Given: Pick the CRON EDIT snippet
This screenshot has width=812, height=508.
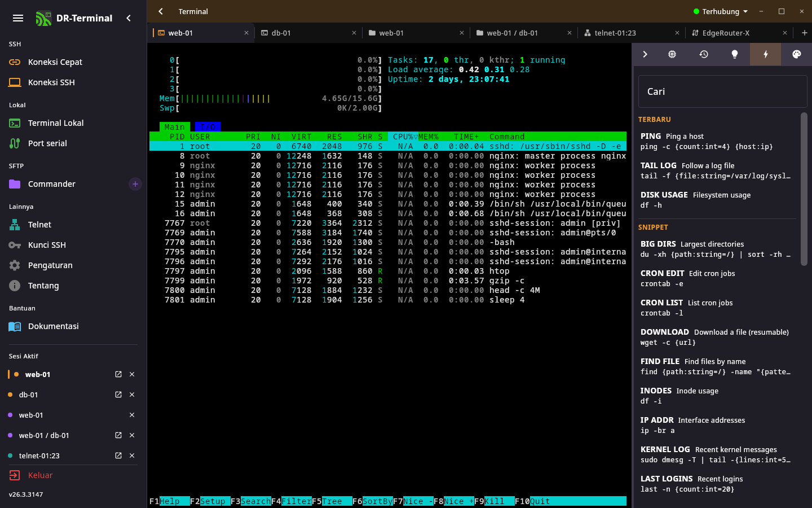Looking at the screenshot, I should pos(717,278).
